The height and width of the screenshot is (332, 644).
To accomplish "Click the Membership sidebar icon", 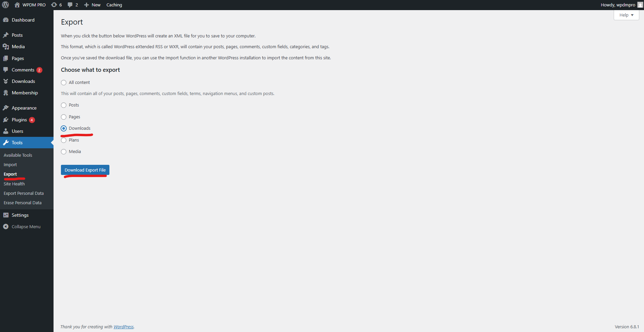I will coord(6,93).
